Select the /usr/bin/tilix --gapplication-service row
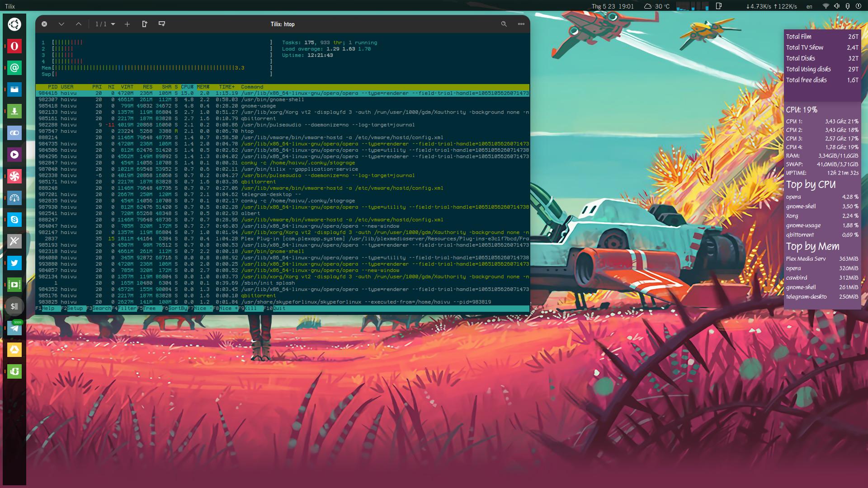This screenshot has height=488, width=868. 282,169
